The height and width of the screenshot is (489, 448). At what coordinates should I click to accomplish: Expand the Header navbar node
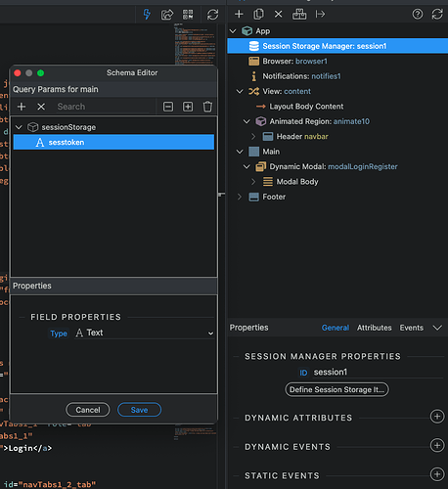pyautogui.click(x=253, y=136)
